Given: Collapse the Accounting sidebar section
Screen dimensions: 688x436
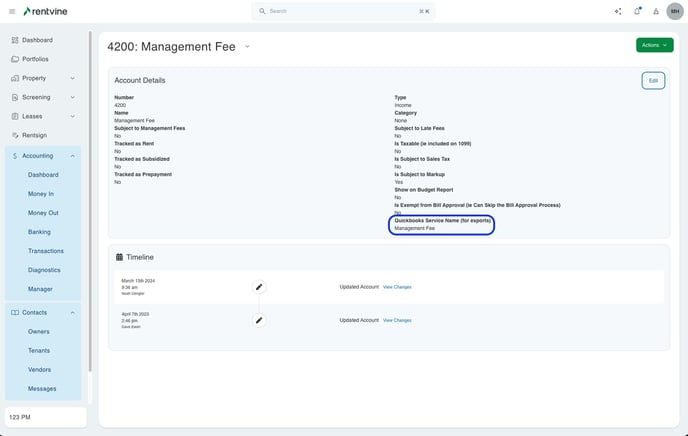Looking at the screenshot, I should (x=73, y=156).
